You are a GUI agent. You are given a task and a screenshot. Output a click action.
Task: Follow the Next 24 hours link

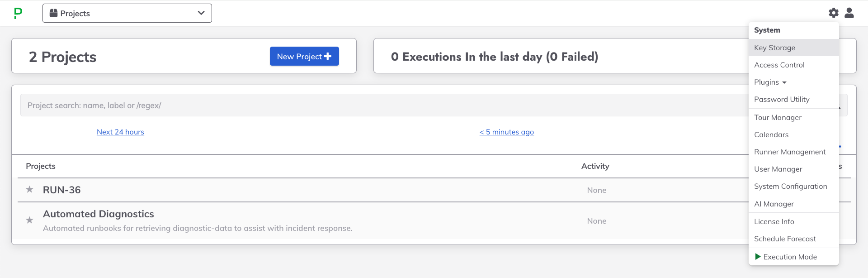click(x=120, y=132)
